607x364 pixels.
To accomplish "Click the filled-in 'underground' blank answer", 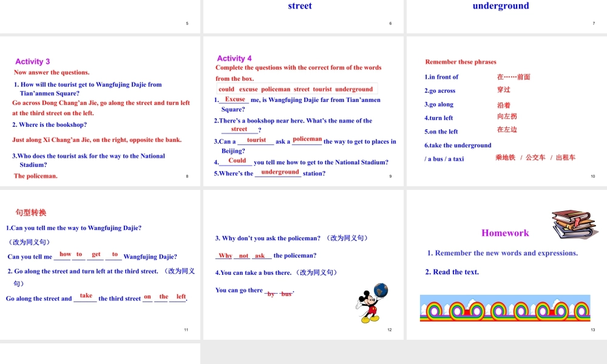I will point(280,172).
